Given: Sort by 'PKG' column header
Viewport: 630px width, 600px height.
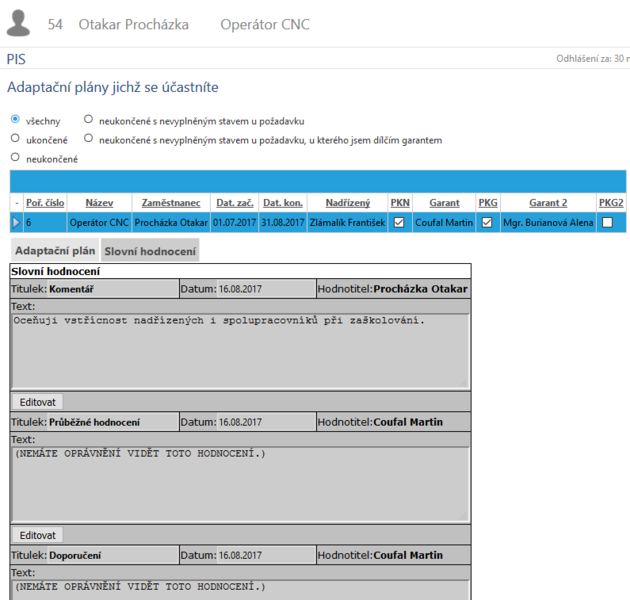Looking at the screenshot, I should pos(488,203).
